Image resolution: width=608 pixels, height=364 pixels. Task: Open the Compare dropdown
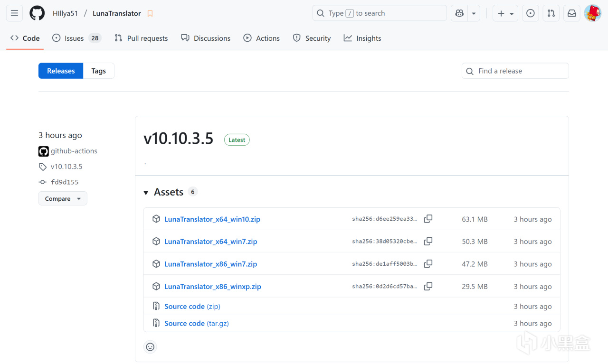tap(63, 199)
